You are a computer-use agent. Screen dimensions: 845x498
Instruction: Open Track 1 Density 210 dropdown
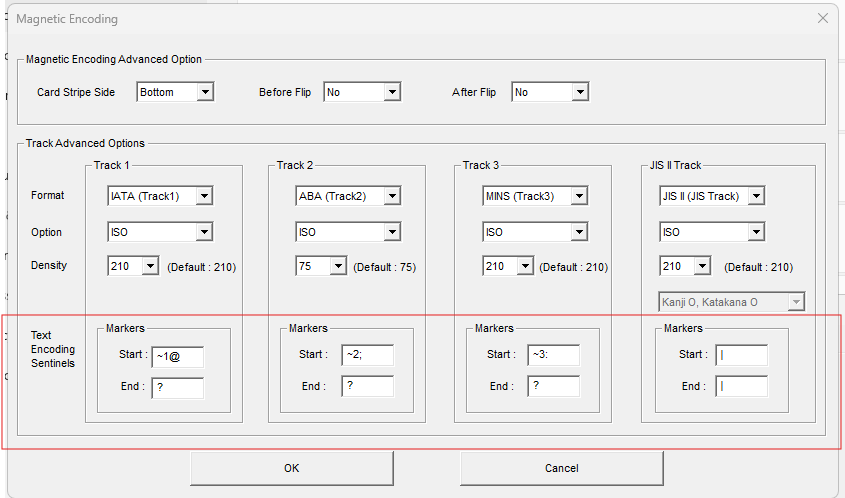(x=133, y=266)
